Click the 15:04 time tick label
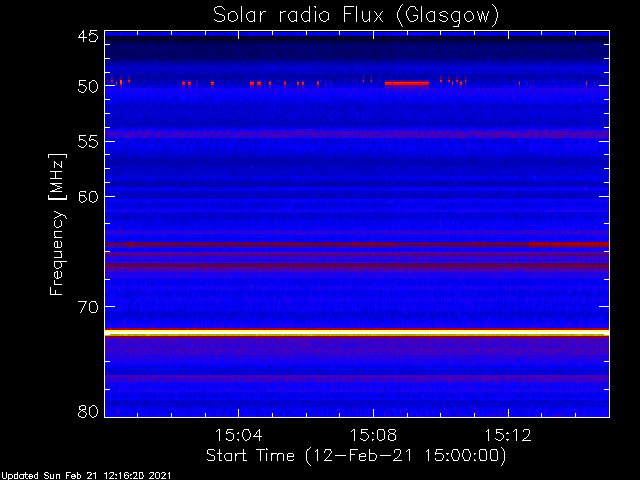The height and width of the screenshot is (480, 640). (238, 435)
